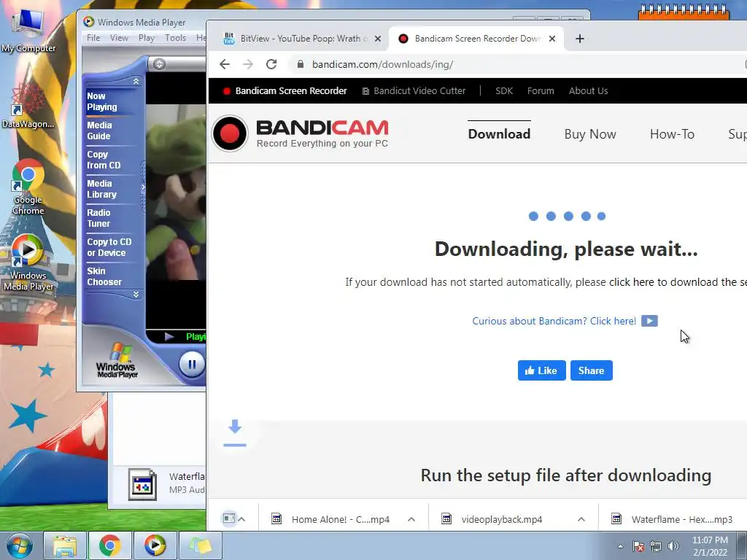
Task: Click the Bandicam logo
Action: click(300, 133)
